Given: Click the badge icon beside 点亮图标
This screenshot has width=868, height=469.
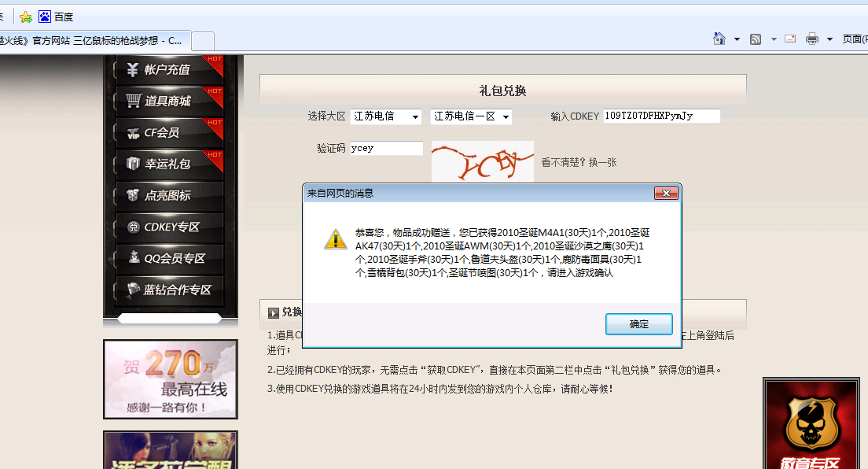Looking at the screenshot, I should [133, 195].
